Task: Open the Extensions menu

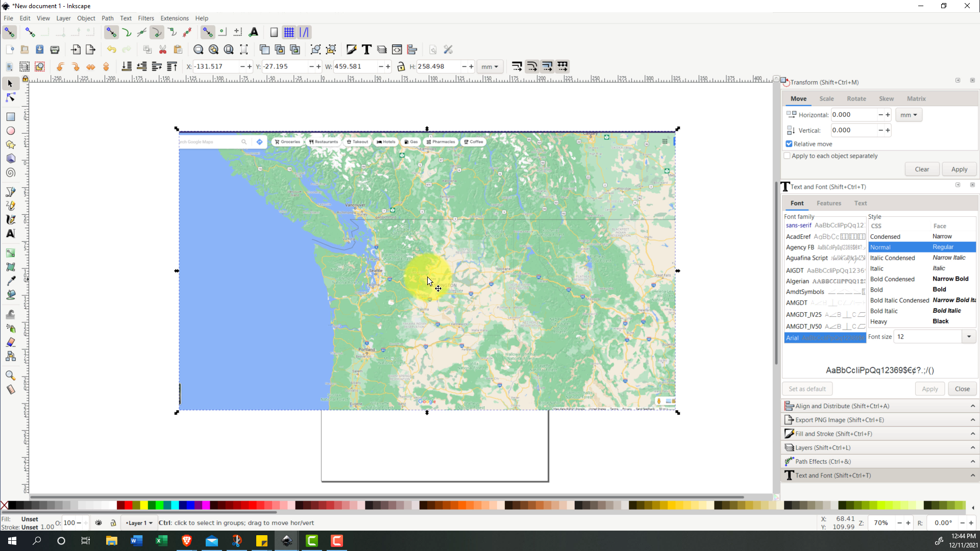Action: pyautogui.click(x=174, y=18)
